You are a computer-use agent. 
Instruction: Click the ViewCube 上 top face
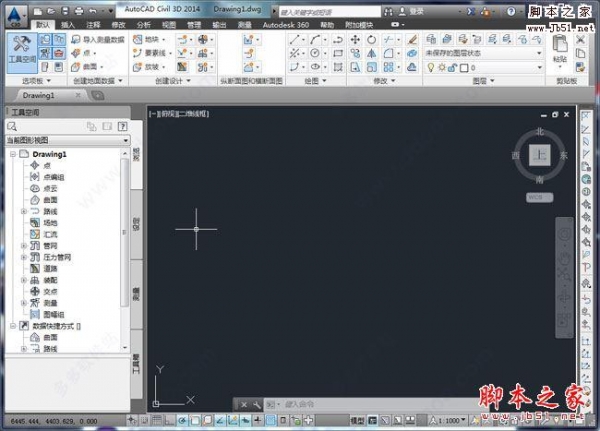tap(540, 155)
